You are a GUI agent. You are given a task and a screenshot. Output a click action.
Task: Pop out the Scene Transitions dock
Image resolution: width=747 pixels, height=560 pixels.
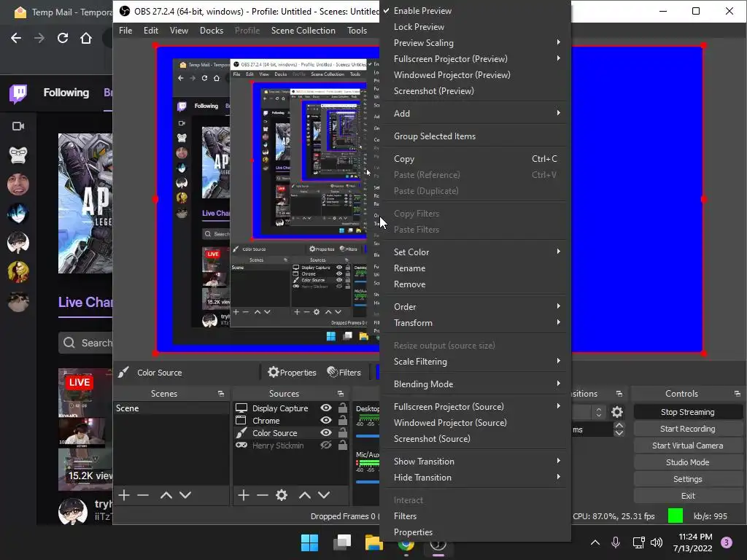pos(619,394)
